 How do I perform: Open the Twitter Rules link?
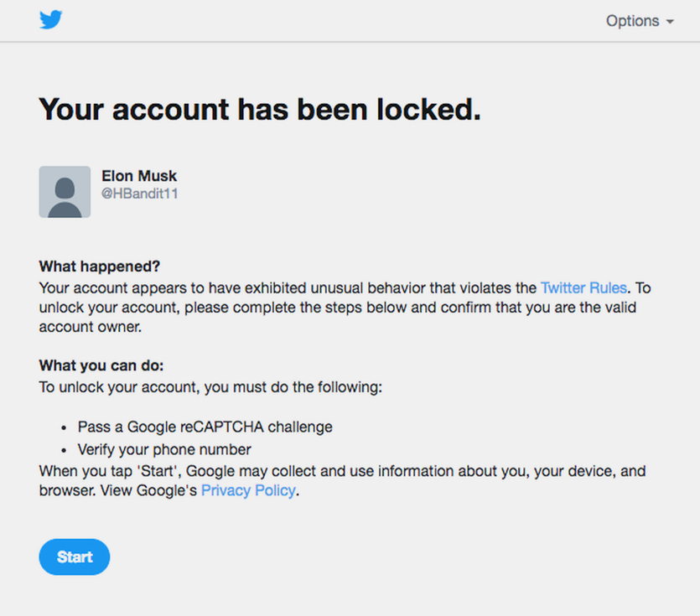point(583,288)
